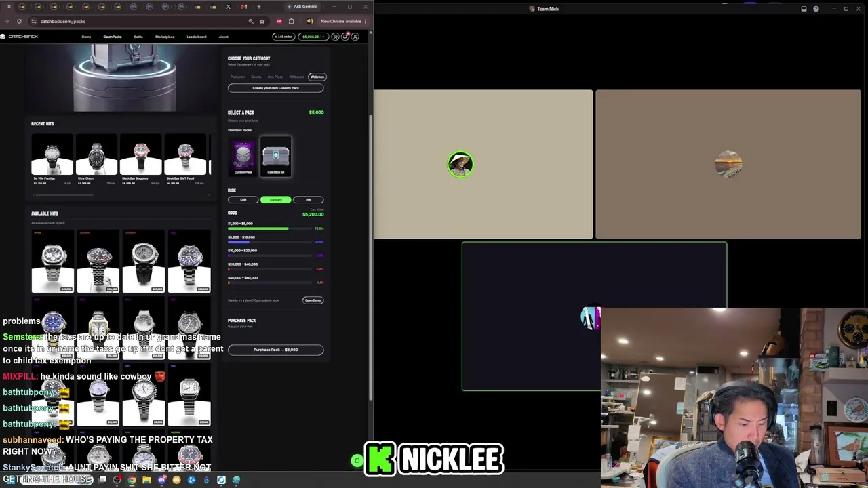Open OBS Studio from the taskbar
This screenshot has height=488, width=868.
coord(117,480)
